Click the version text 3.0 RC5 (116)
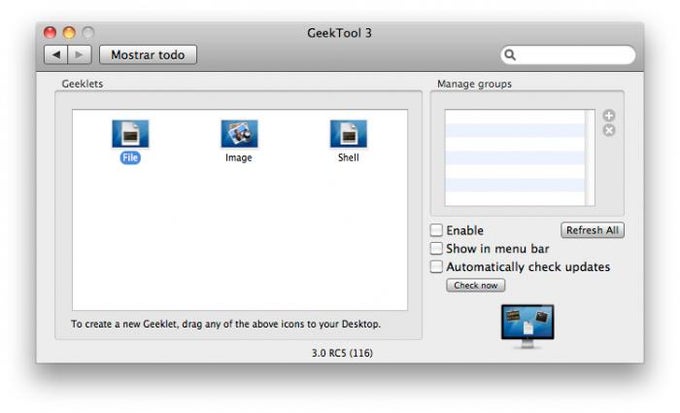The width and height of the screenshot is (680, 413). pyautogui.click(x=342, y=353)
